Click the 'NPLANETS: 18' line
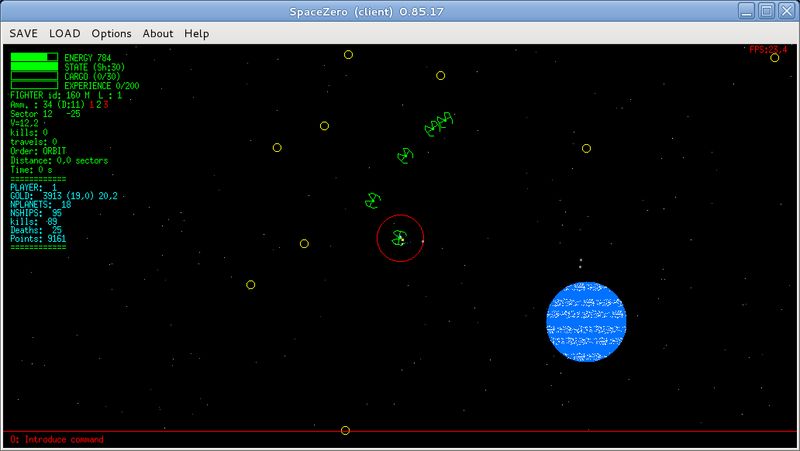This screenshot has height=451, width=800. pyautogui.click(x=40, y=205)
